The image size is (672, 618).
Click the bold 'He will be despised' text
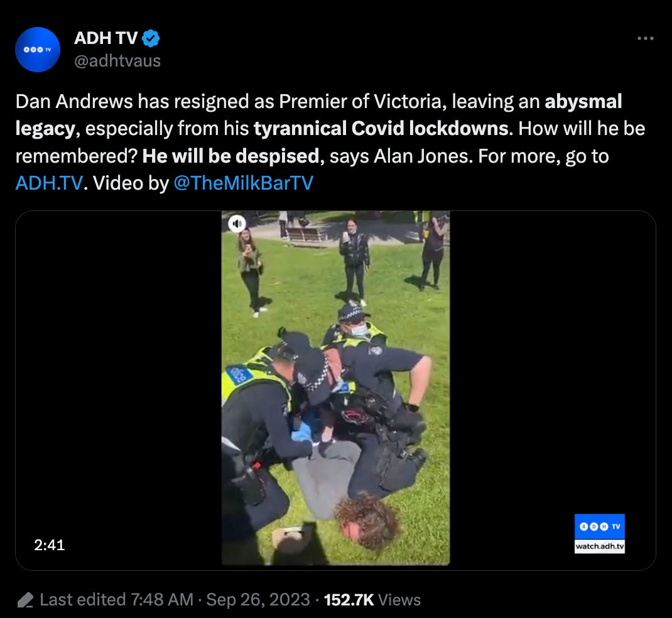click(230, 156)
